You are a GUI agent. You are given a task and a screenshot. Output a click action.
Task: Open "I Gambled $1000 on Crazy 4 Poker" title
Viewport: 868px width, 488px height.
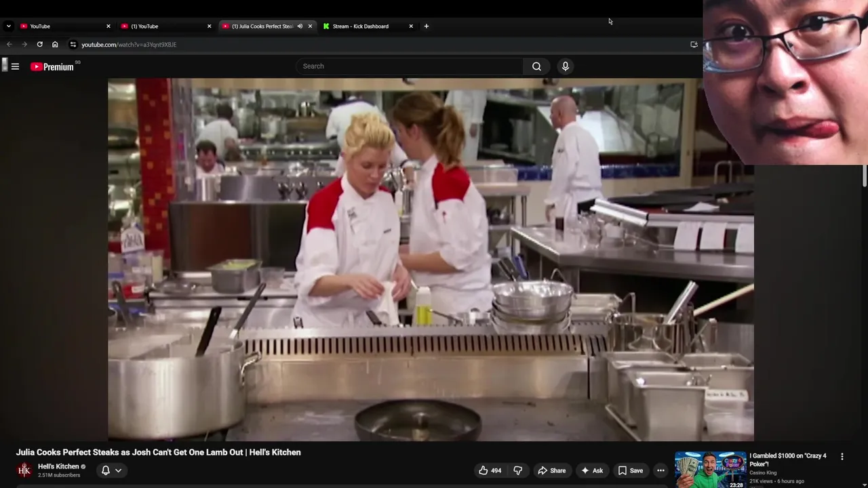point(788,460)
